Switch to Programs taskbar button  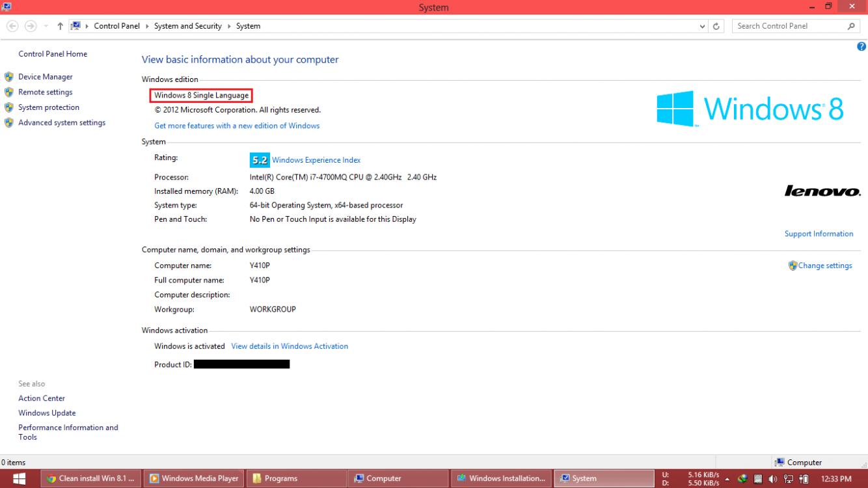[296, 478]
